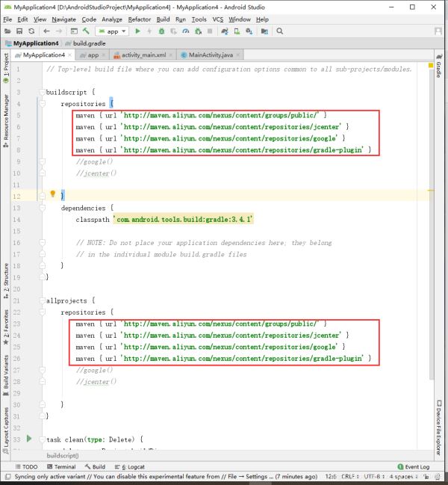Screen dimensions: 448x485
Task: Click the Search Everywhere magnifier icon
Action: click(279, 31)
